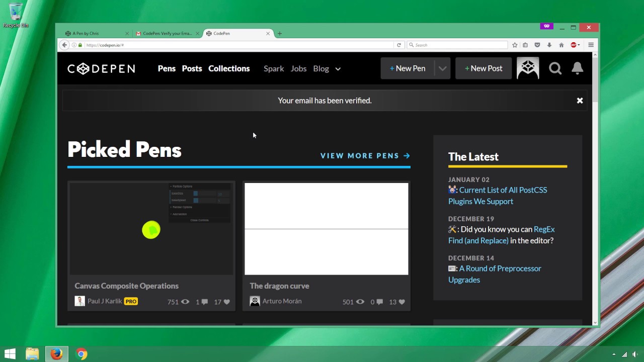
Task: Expand the New Pen dropdown arrow
Action: coord(442,68)
